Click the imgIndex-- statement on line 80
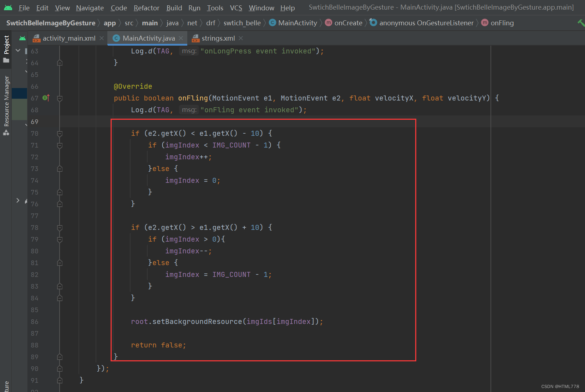 tap(188, 251)
